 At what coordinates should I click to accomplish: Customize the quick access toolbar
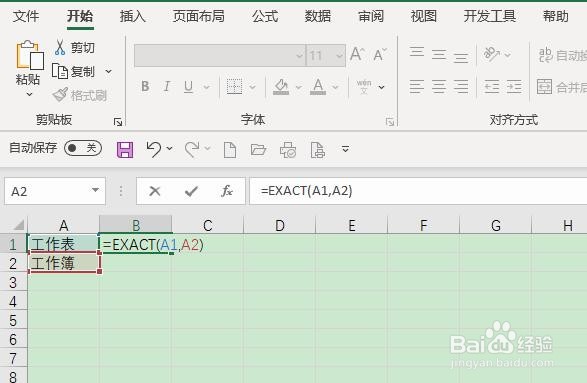pos(346,149)
